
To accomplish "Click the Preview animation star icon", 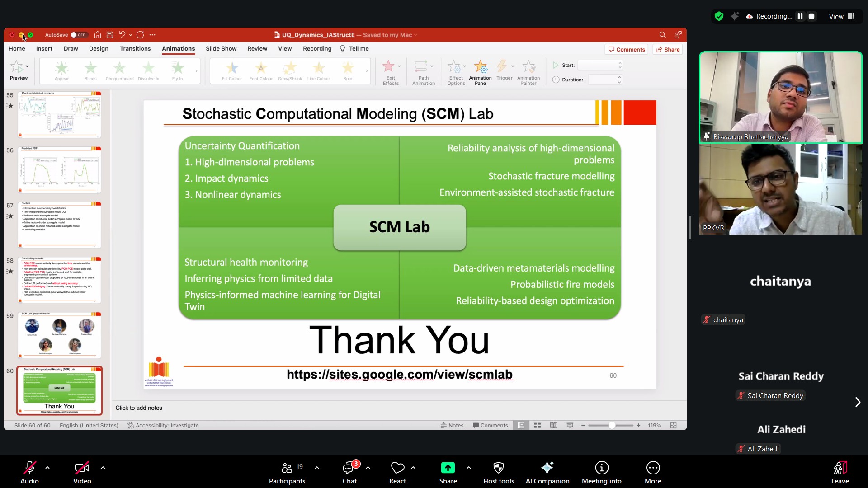I will click(17, 66).
